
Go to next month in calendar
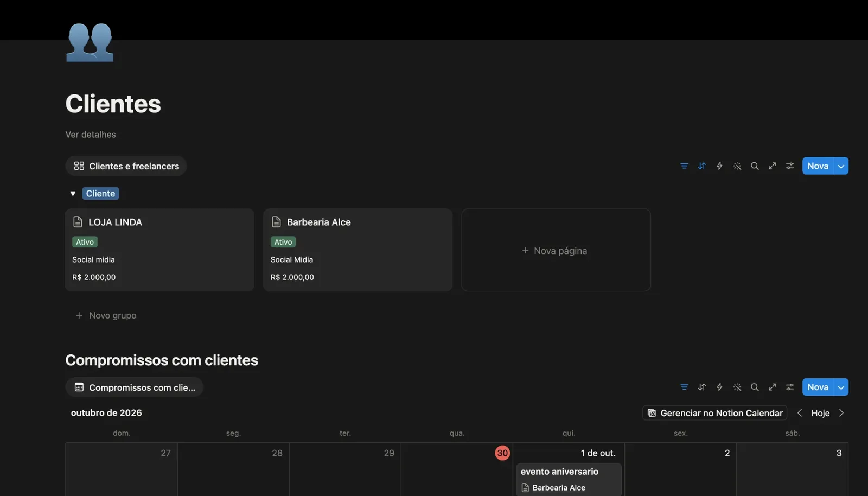pos(841,413)
